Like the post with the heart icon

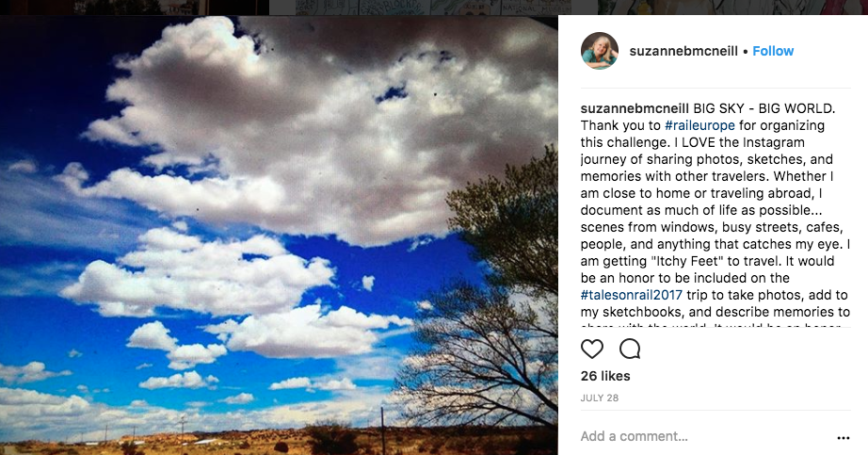[x=592, y=349]
